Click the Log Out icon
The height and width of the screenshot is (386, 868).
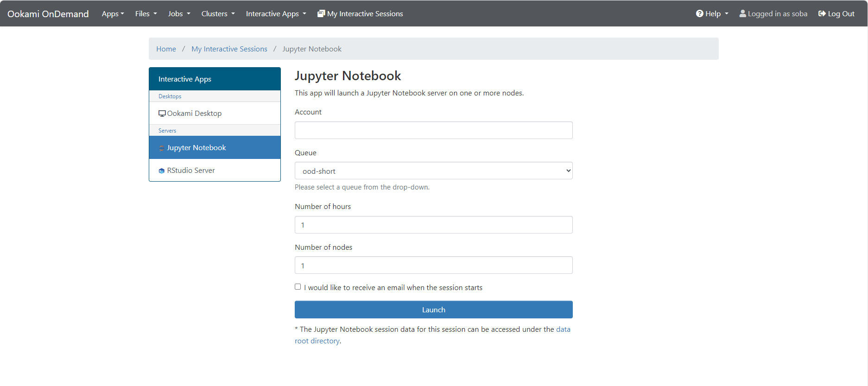822,13
